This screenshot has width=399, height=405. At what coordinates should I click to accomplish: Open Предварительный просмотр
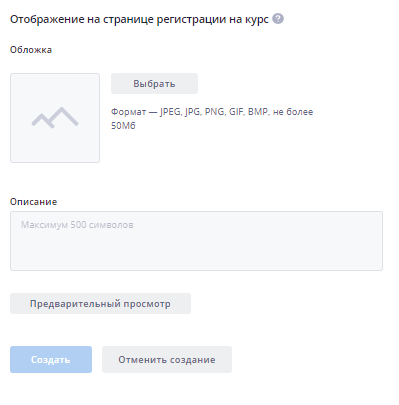pyautogui.click(x=100, y=304)
